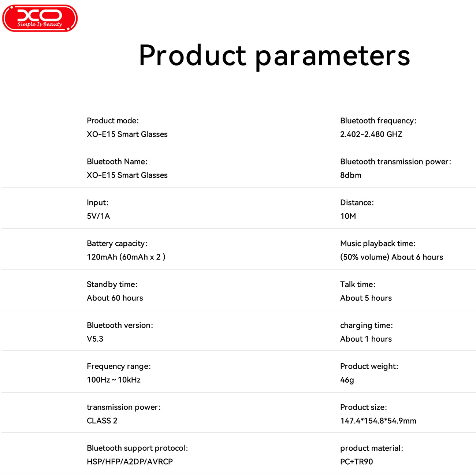
Task: Click the Distance 10M value
Action: tap(348, 216)
